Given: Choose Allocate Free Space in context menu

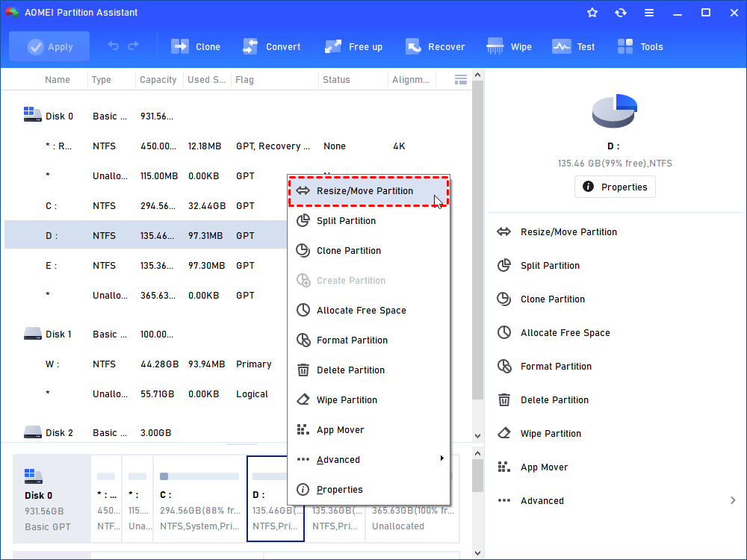Looking at the screenshot, I should coord(368,311).
